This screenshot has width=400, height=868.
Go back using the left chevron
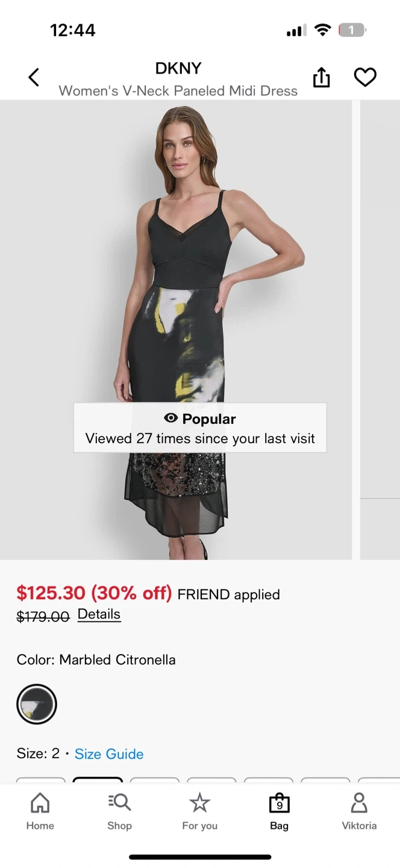pyautogui.click(x=34, y=77)
